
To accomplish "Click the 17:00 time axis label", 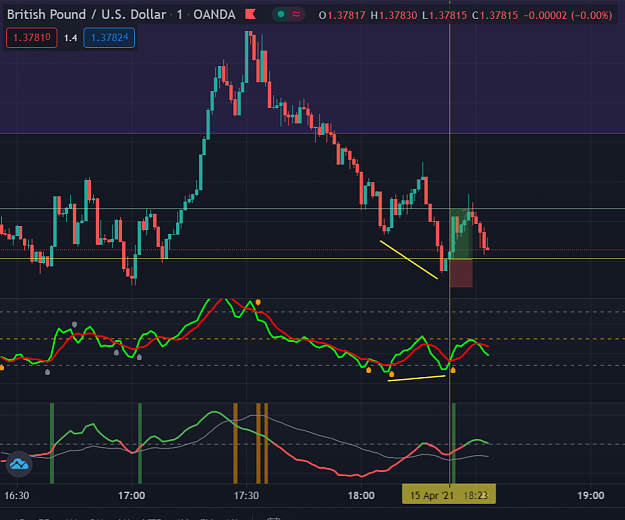I will 132,496.
